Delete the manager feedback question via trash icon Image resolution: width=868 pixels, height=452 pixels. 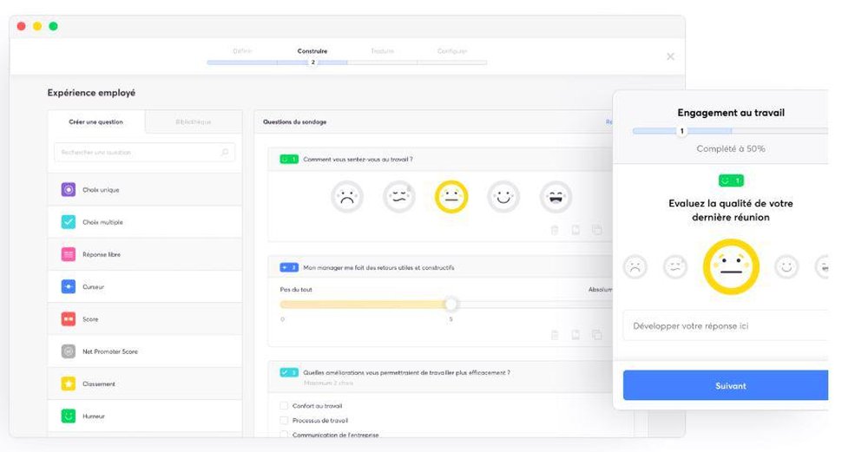(555, 335)
